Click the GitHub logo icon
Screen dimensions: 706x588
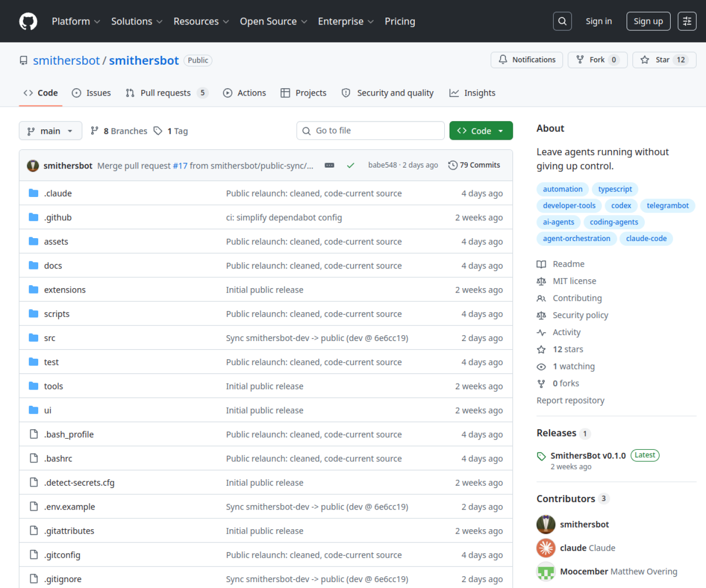tap(28, 22)
